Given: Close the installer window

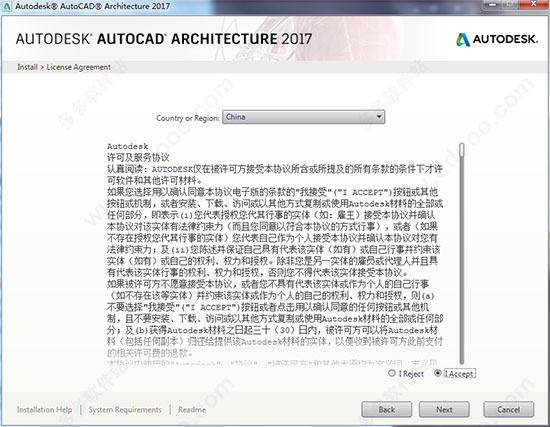Looking at the screenshot, I should click(x=533, y=4).
